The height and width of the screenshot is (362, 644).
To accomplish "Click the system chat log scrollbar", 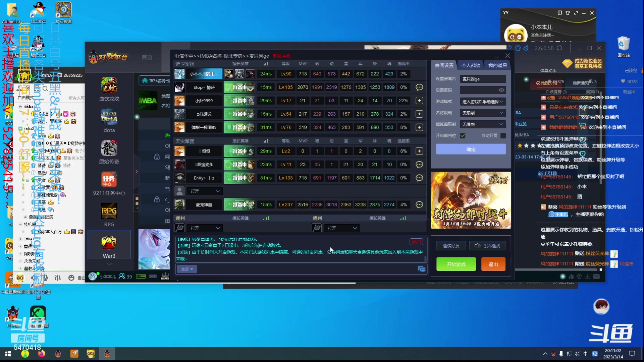I will tap(425, 259).
